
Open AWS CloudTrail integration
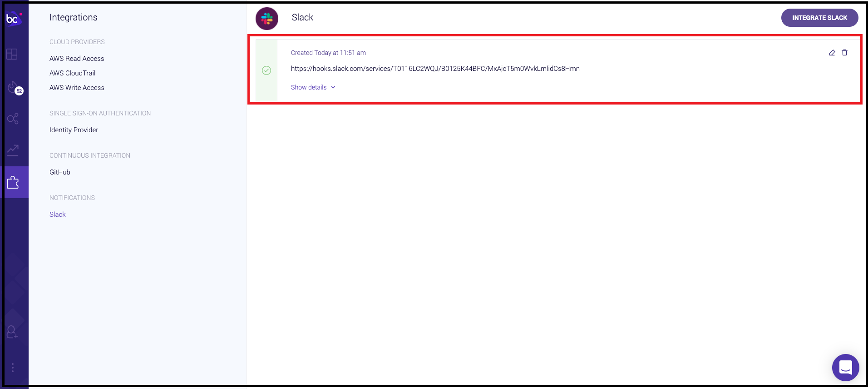pyautogui.click(x=73, y=73)
